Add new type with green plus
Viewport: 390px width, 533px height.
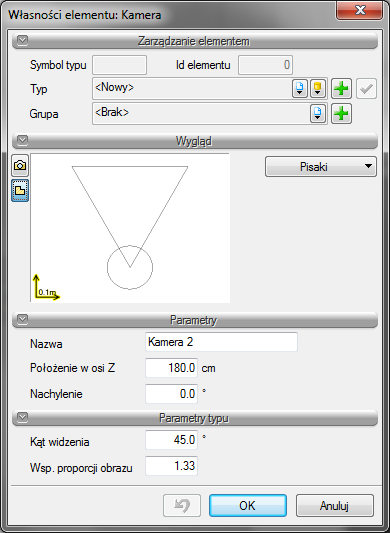341,89
